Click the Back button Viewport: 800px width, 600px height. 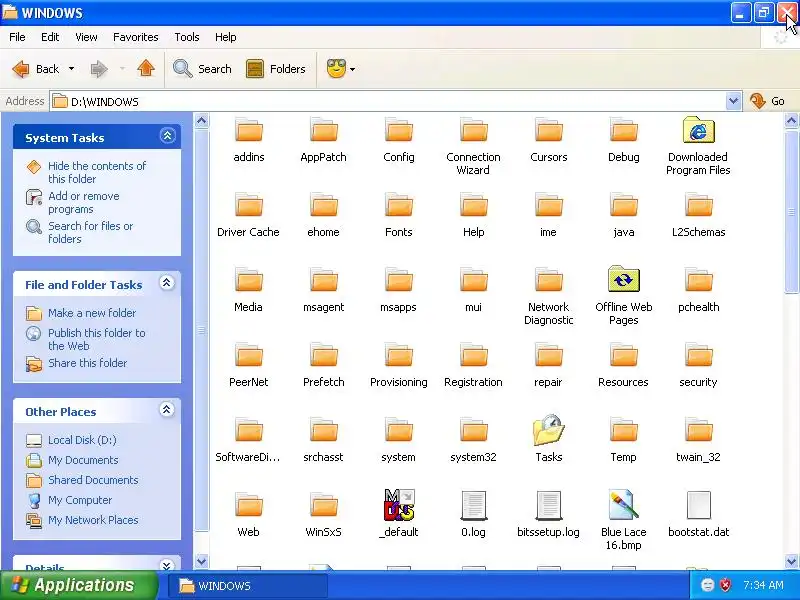[x=35, y=68]
